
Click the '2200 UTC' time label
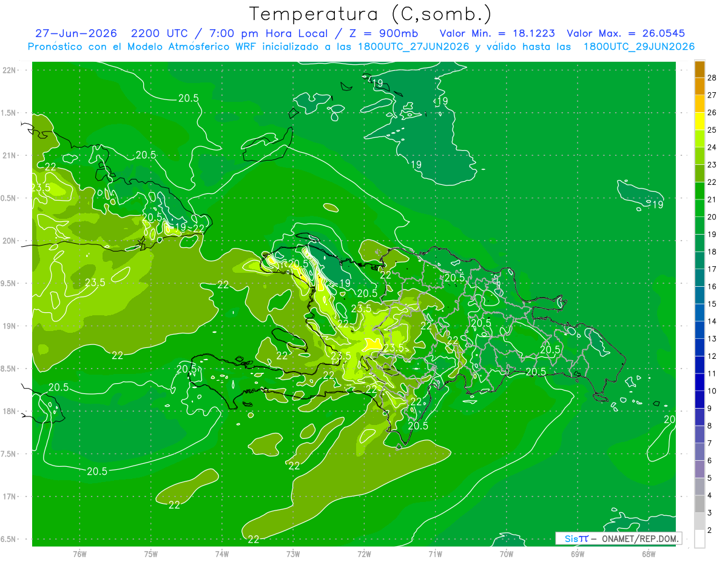(x=159, y=33)
